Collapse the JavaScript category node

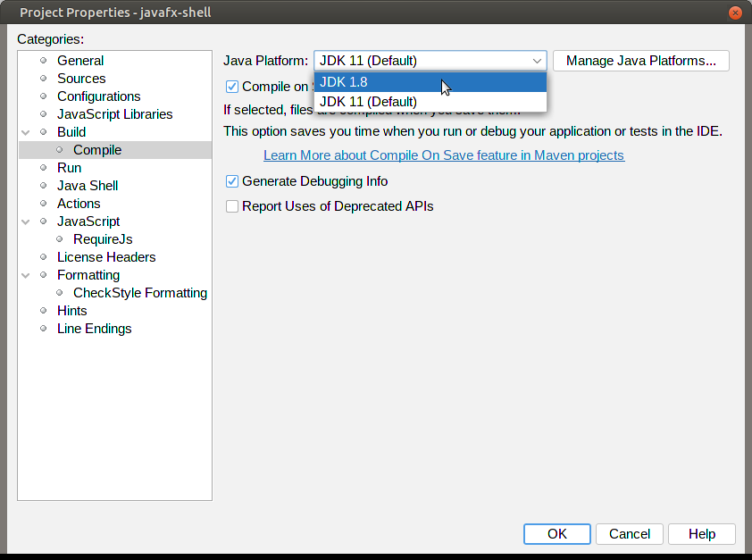26,221
